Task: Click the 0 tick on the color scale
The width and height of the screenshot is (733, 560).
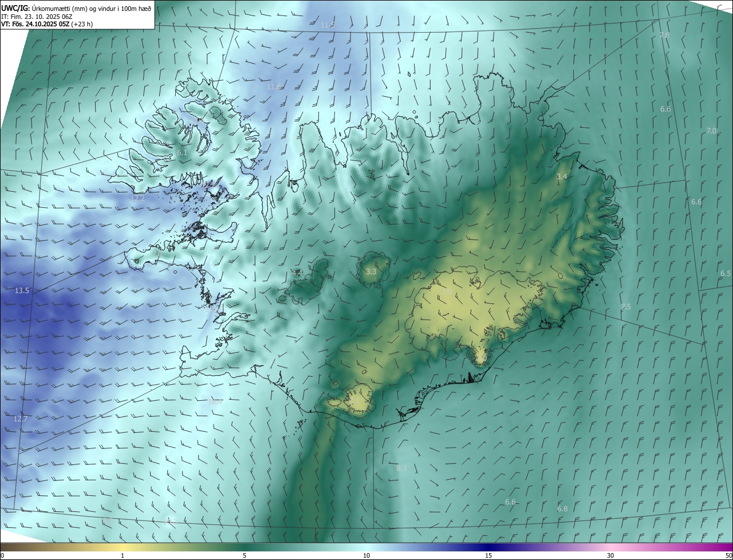Action: pos(2,555)
